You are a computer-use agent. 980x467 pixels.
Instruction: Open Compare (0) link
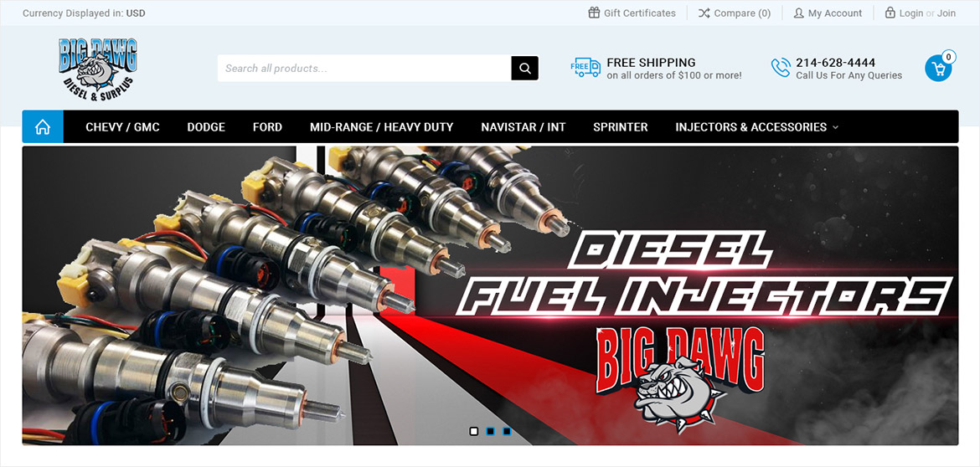(x=742, y=13)
